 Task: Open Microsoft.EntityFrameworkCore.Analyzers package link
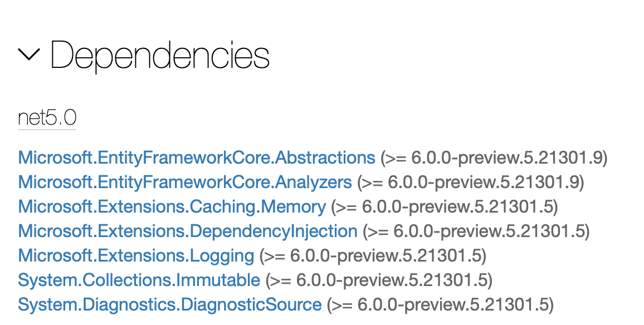pyautogui.click(x=185, y=182)
